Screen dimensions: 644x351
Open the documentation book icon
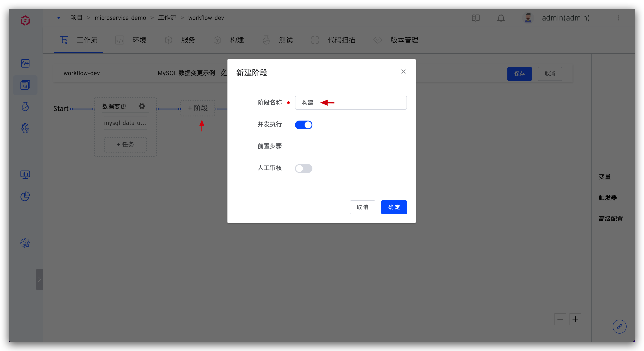tap(476, 18)
